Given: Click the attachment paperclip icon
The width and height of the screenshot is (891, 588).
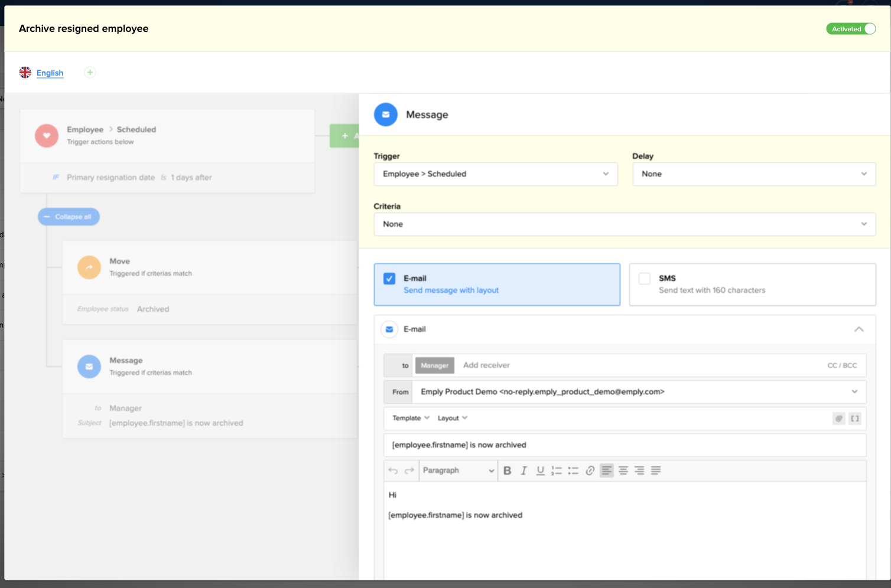Looking at the screenshot, I should 838,418.
